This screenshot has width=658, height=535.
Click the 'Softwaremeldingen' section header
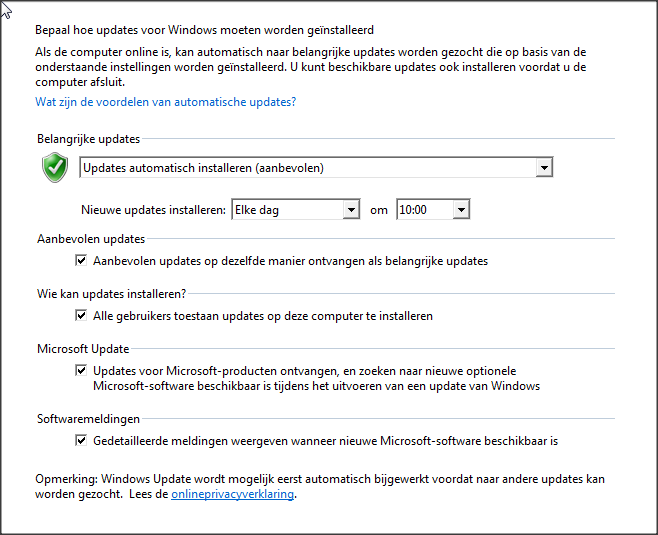click(89, 419)
